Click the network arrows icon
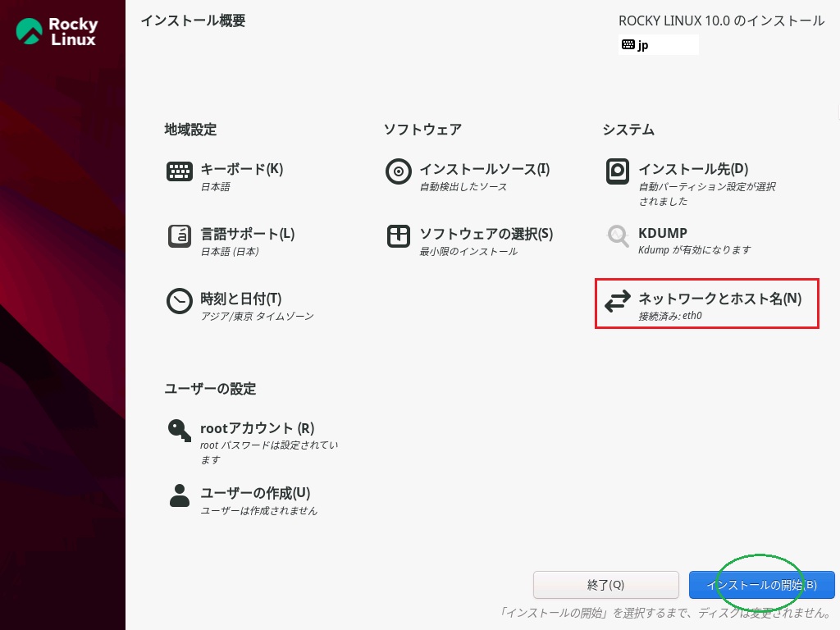 point(617,302)
